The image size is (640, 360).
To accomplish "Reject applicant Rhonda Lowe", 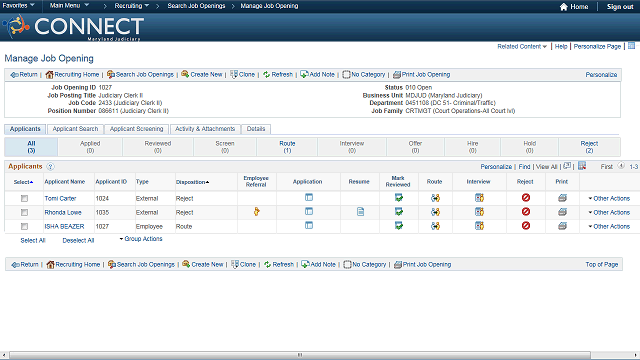I will pos(526,211).
